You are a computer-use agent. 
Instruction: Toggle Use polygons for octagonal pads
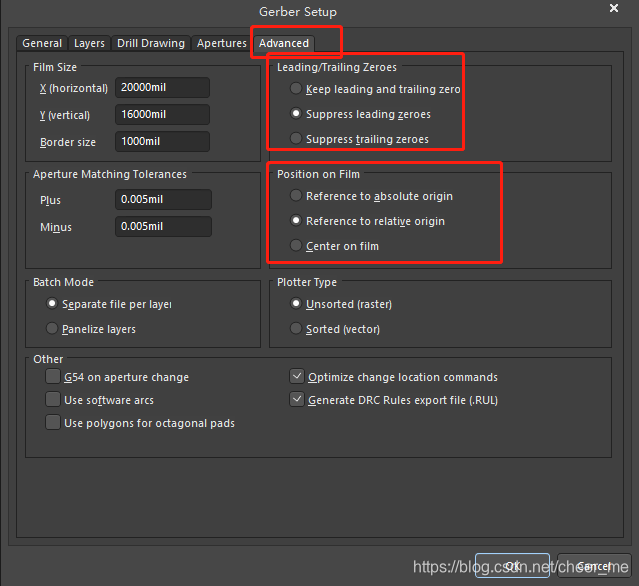click(x=53, y=423)
